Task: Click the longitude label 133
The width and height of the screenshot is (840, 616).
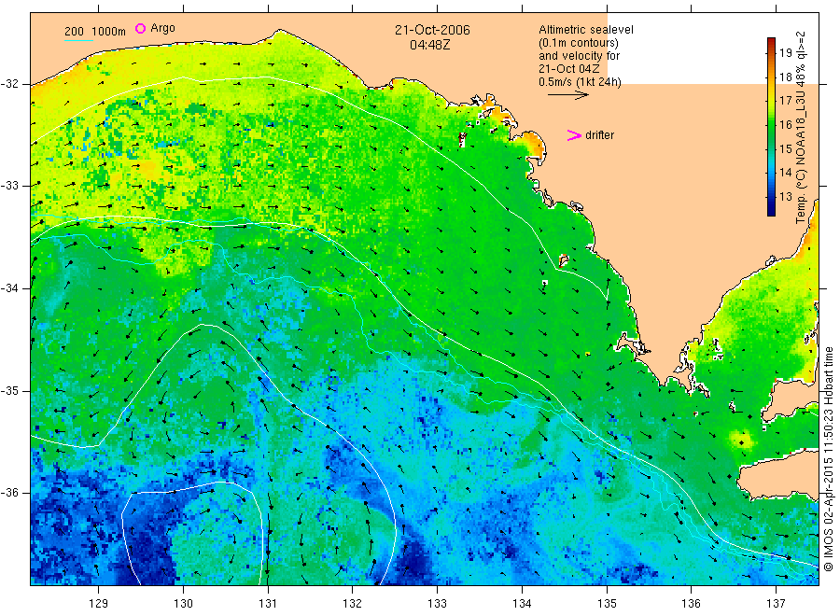Action: [437, 604]
